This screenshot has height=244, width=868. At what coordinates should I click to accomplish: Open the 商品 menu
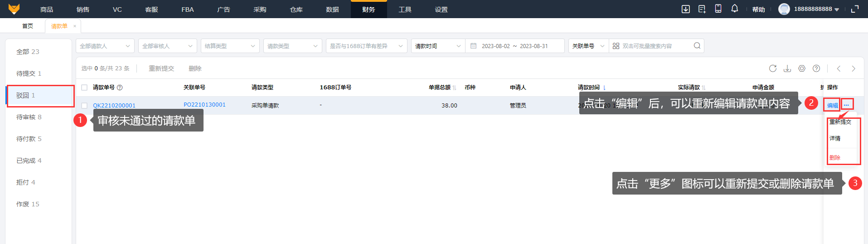(x=47, y=9)
